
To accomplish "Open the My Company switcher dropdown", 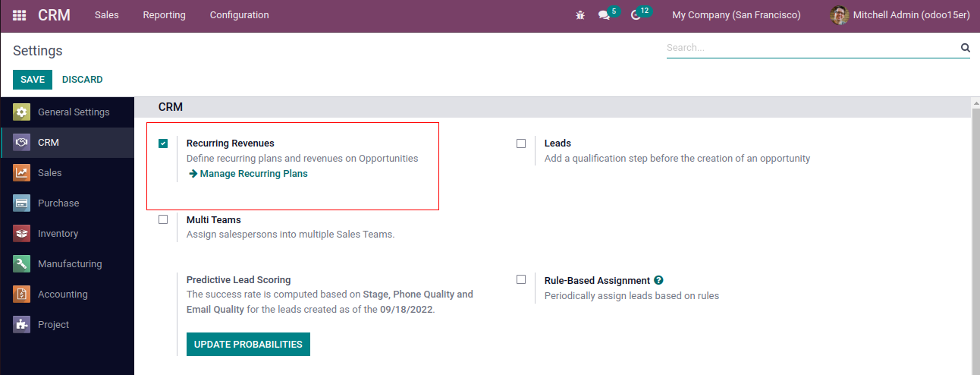I will point(736,15).
